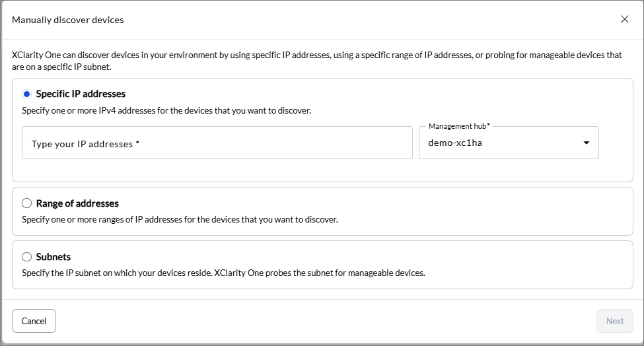The width and height of the screenshot is (644, 346).
Task: Click 'Specify the IP subnet' description text
Action: (223, 273)
